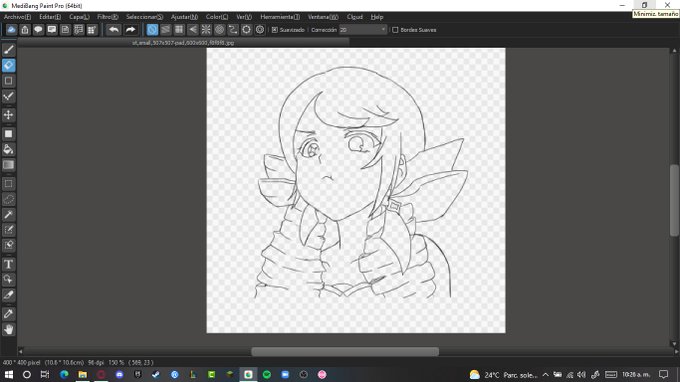
Task: Select the Gradient tool
Action: coord(8,165)
